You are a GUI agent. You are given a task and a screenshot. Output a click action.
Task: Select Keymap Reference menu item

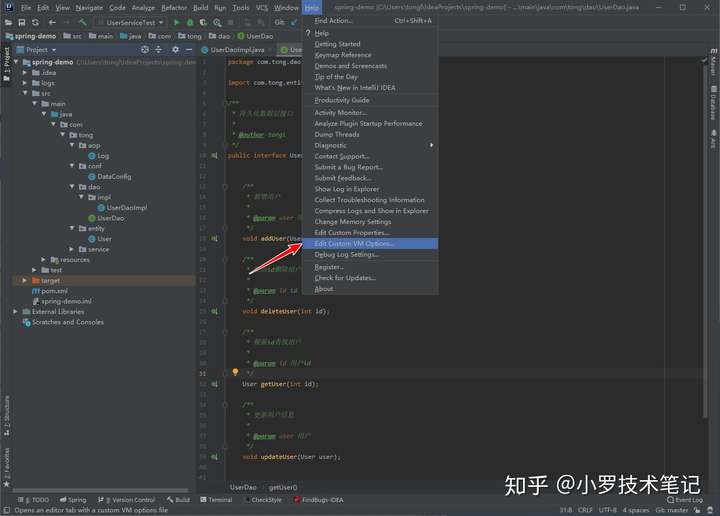point(370,55)
